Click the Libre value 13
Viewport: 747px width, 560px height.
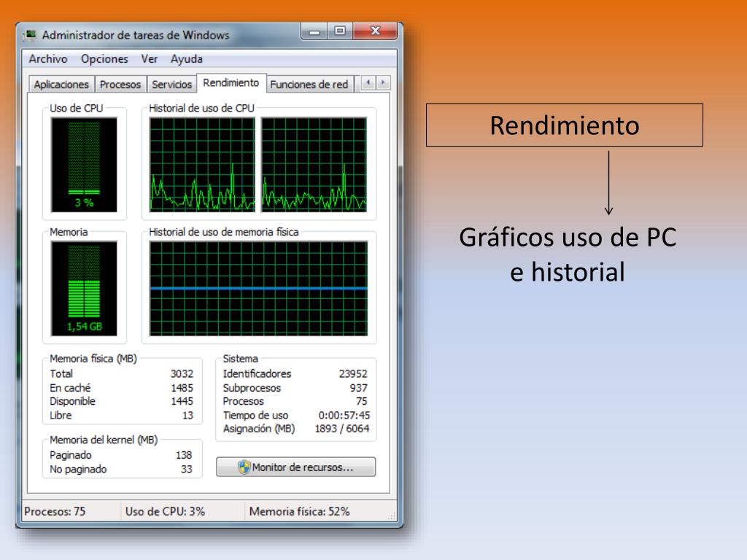187,415
